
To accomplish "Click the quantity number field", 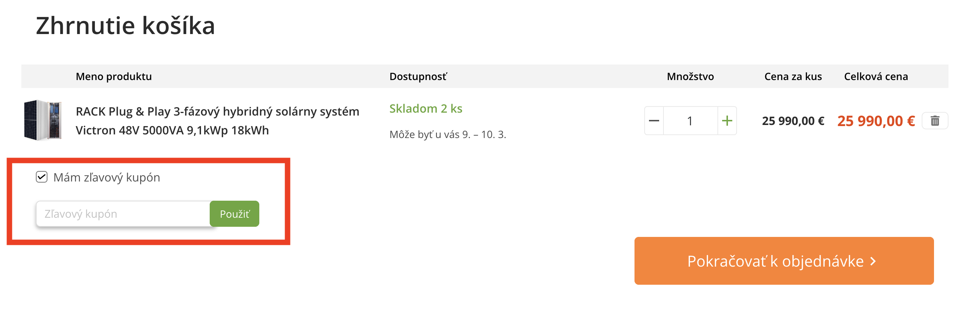I will pyautogui.click(x=690, y=121).
